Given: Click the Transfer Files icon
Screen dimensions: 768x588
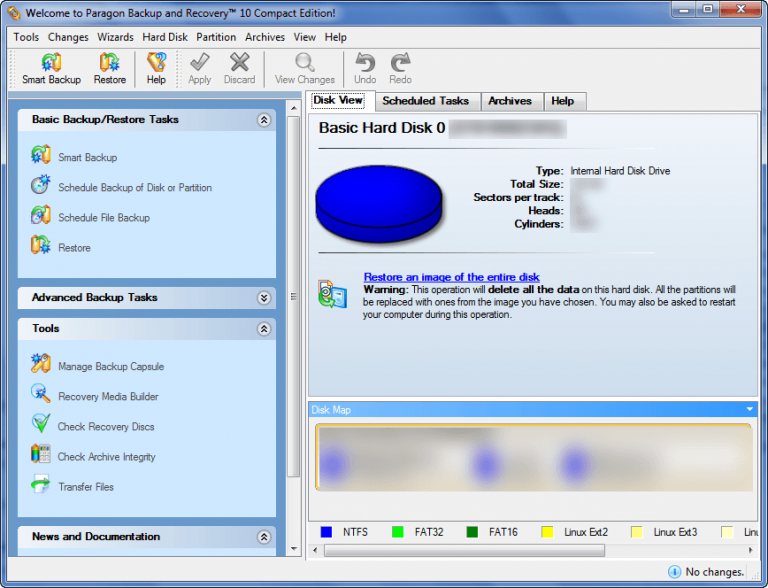Looking at the screenshot, I should pyautogui.click(x=41, y=484).
